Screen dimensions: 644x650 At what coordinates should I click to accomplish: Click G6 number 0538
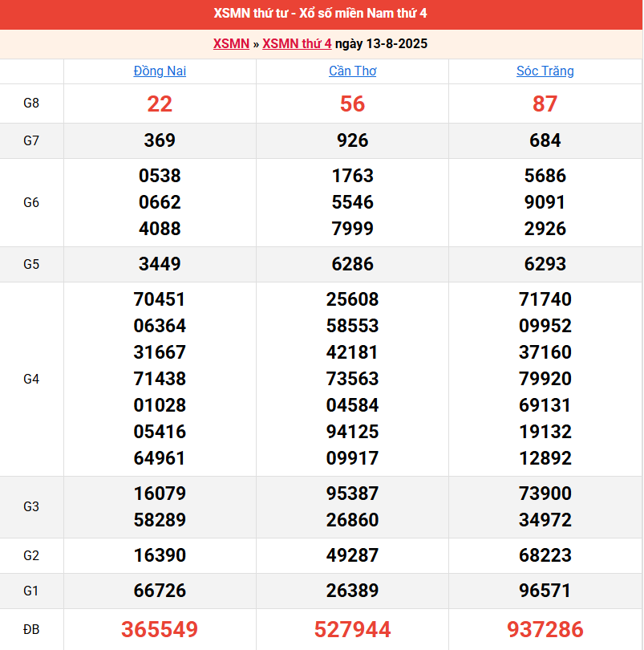[160, 176]
